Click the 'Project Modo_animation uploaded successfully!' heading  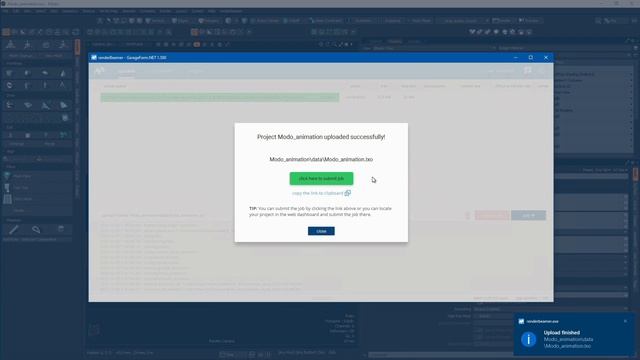point(321,137)
